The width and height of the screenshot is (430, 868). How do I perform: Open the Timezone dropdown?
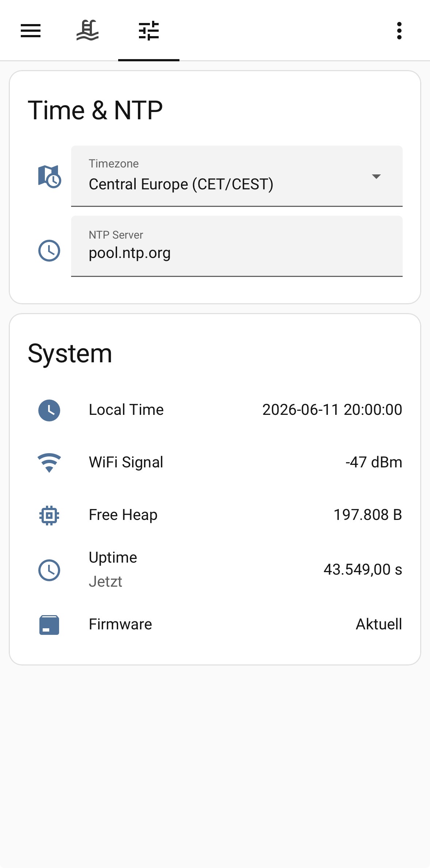tap(237, 176)
